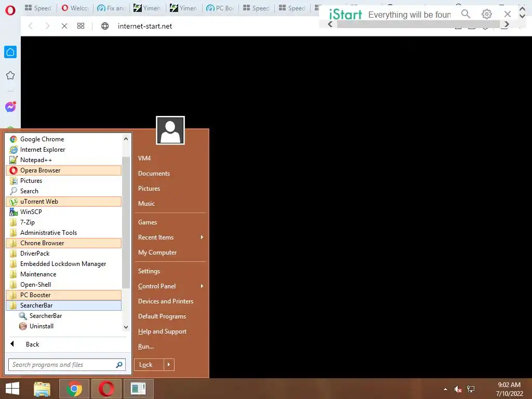Click the programs list scrollbar up arrow
Image resolution: width=532 pixels, height=399 pixels.
click(126, 139)
